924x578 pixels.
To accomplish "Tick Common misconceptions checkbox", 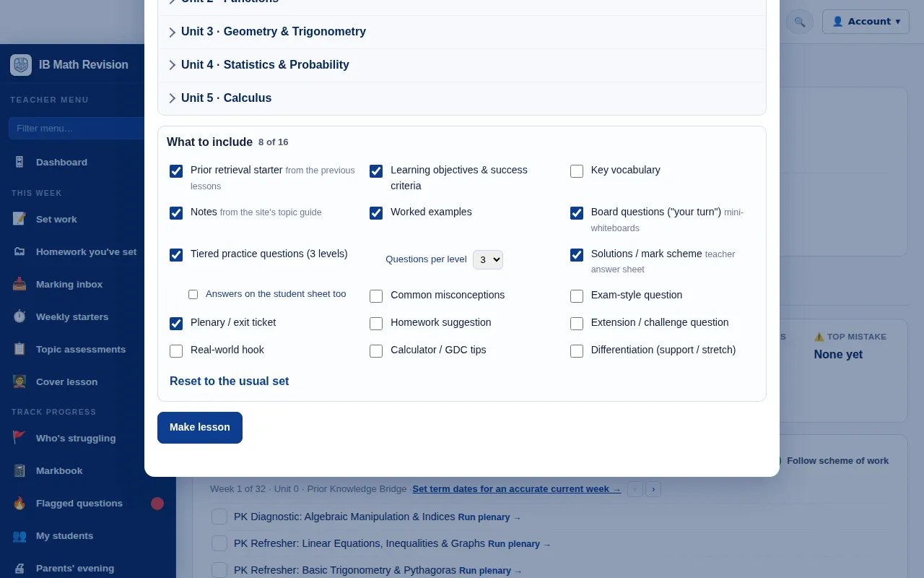I will (376, 296).
